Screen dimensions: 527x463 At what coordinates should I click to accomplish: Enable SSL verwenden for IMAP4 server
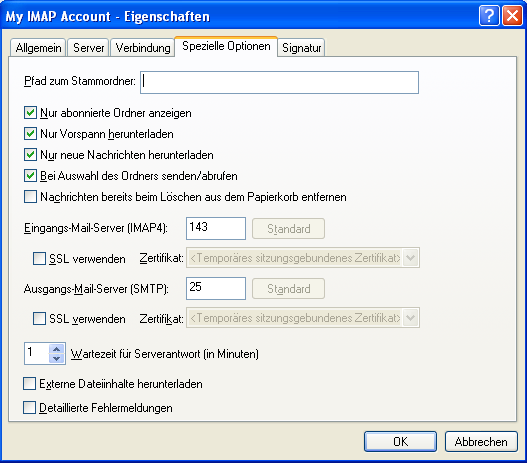tap(39, 259)
